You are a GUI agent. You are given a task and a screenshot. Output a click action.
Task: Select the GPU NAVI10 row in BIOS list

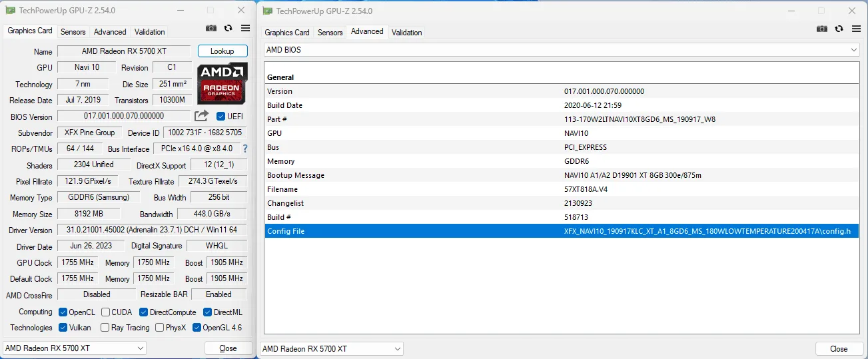point(562,133)
